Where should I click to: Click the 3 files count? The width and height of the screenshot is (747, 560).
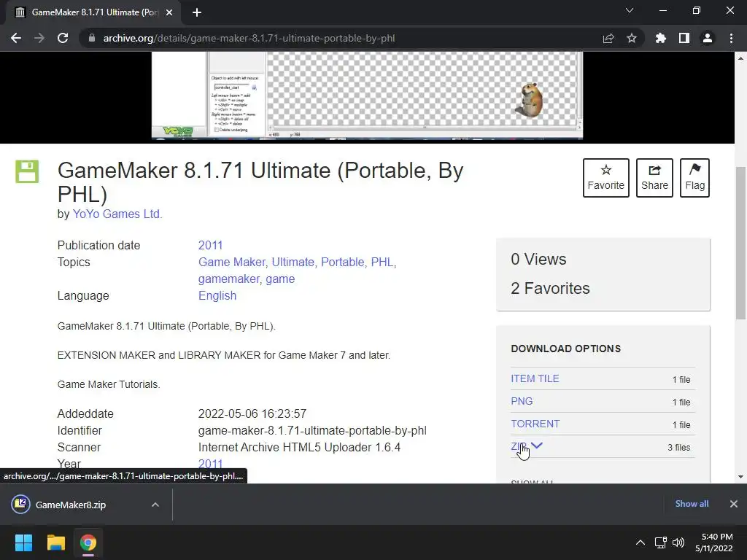(x=678, y=447)
